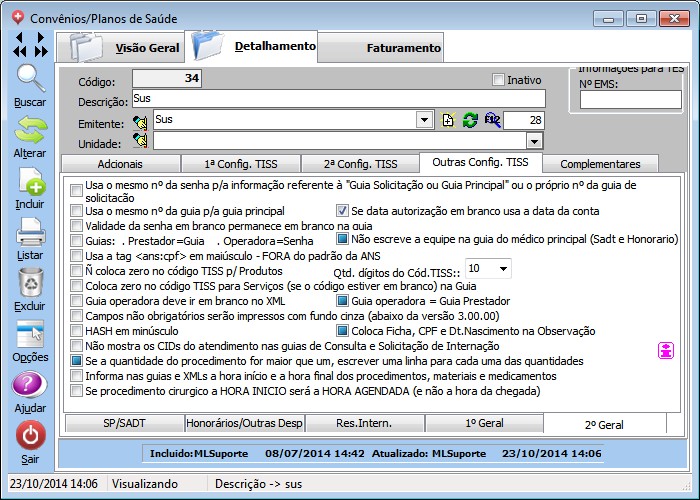This screenshot has width=700, height=500.
Task: Open Opções from the sidebar
Action: tap(29, 336)
